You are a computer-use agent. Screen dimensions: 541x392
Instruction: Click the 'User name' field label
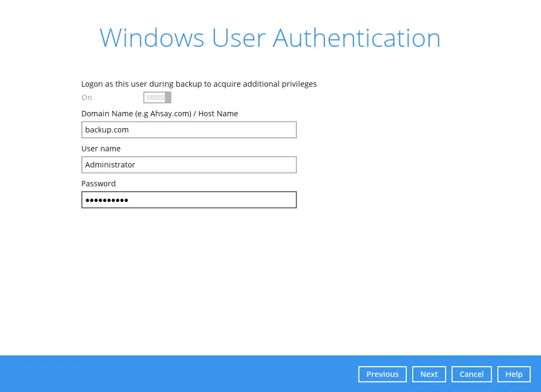[x=101, y=148]
